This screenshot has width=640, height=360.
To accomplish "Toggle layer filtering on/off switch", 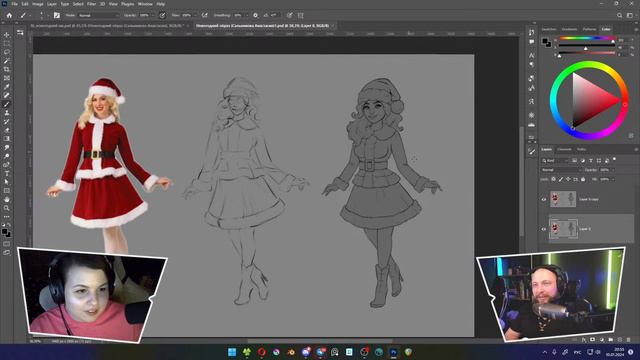I will click(614, 160).
